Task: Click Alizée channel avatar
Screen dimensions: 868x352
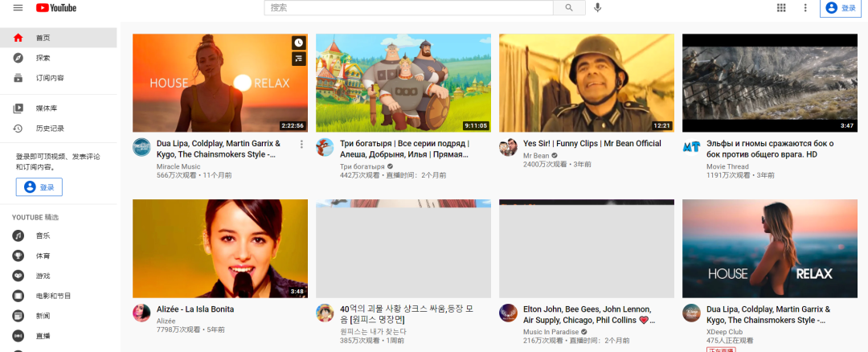Action: pos(141,313)
